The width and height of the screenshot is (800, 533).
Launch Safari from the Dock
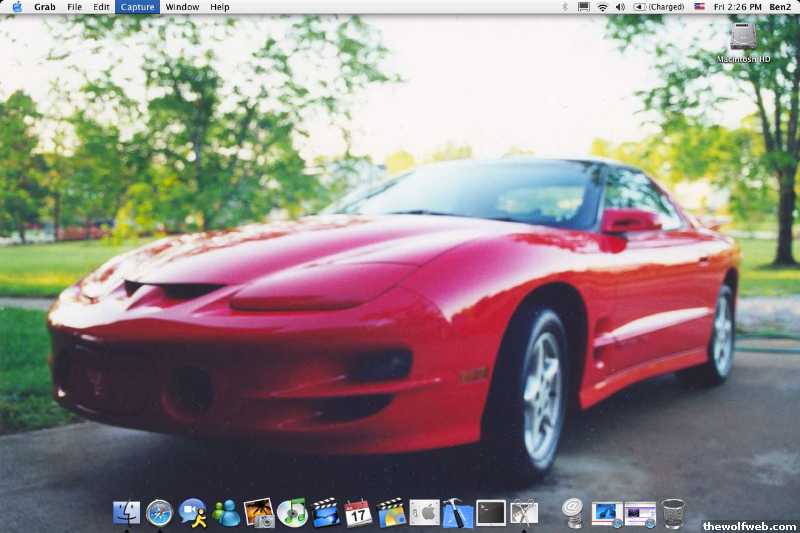(x=159, y=513)
